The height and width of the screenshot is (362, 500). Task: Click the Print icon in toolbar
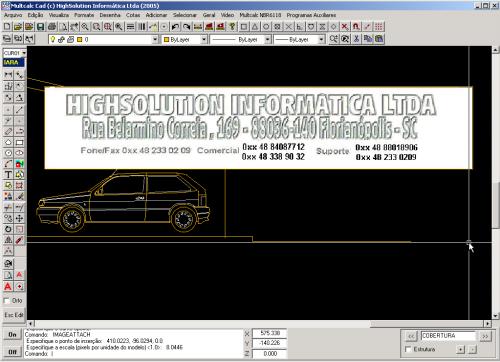point(52,27)
